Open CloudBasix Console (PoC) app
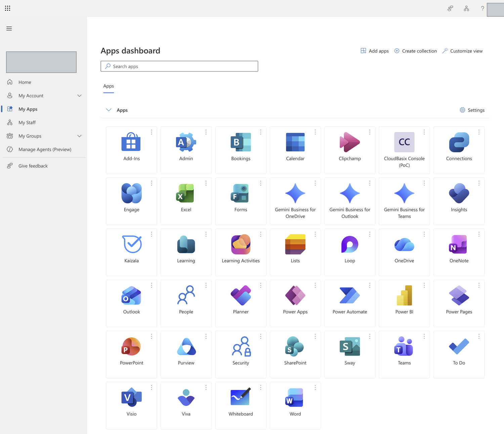 pos(404,150)
